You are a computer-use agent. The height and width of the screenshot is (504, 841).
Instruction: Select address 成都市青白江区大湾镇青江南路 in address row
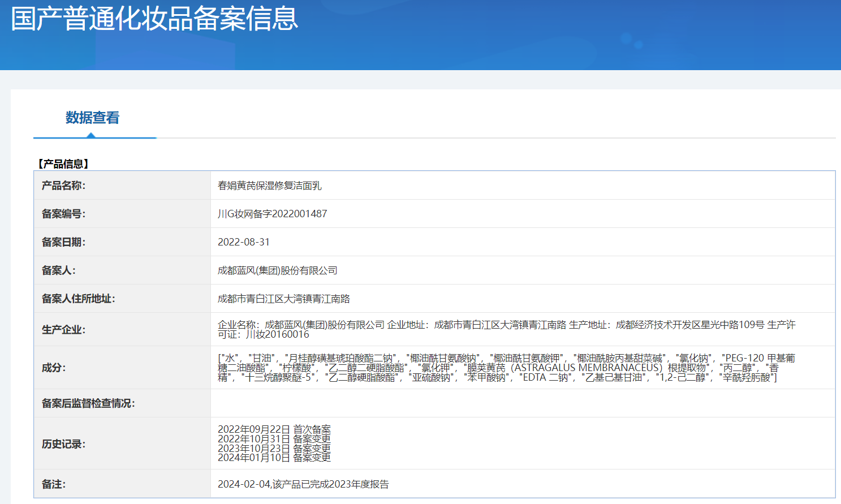click(284, 299)
